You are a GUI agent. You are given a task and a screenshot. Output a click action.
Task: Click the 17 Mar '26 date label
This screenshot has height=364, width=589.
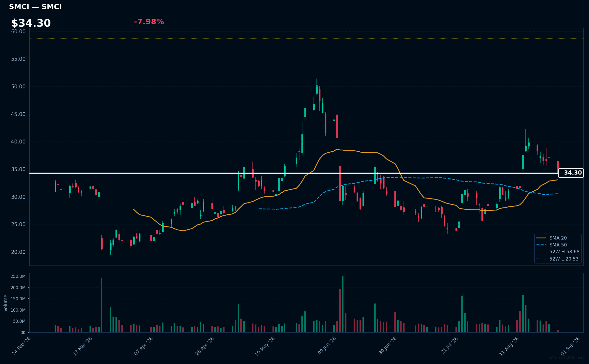[x=83, y=346]
